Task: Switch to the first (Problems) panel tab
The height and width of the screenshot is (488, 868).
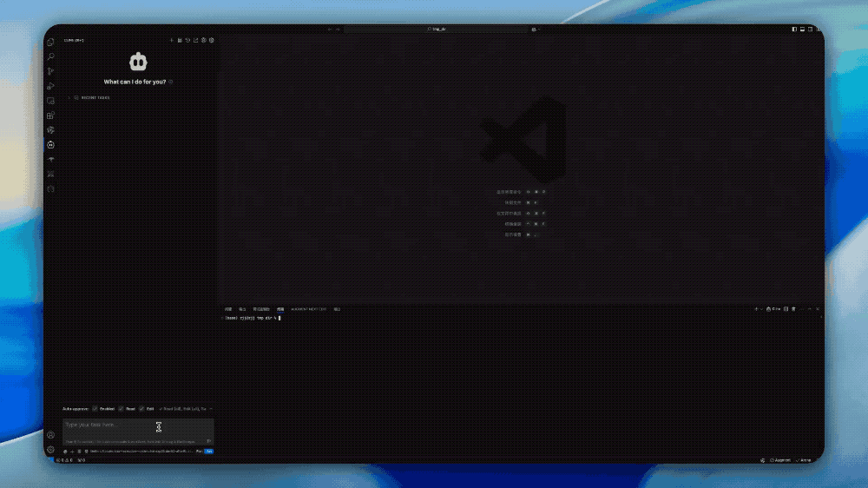Action: click(x=228, y=309)
